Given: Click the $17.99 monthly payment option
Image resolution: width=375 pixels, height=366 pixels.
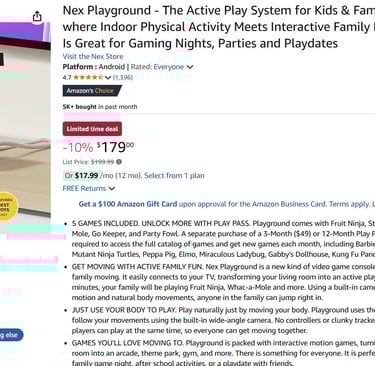Looking at the screenshot, I should point(83,175).
